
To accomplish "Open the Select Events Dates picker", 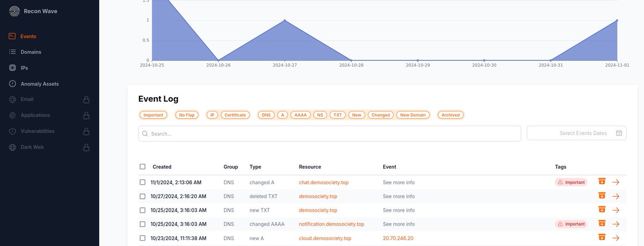I will (x=577, y=133).
